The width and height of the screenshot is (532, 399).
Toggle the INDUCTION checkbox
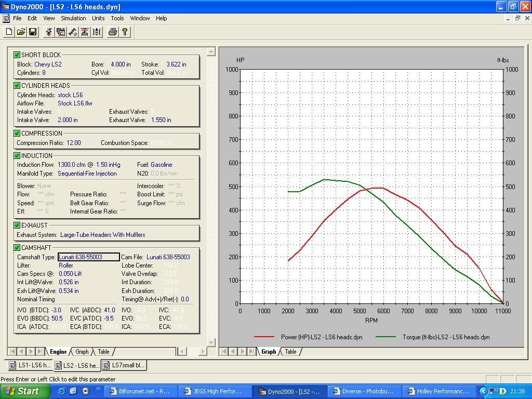17,156
